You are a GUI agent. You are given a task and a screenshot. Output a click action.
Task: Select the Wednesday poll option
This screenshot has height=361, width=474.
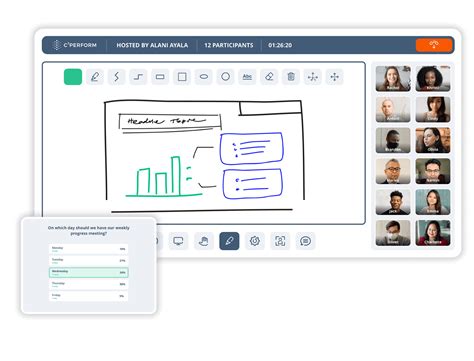(x=89, y=273)
